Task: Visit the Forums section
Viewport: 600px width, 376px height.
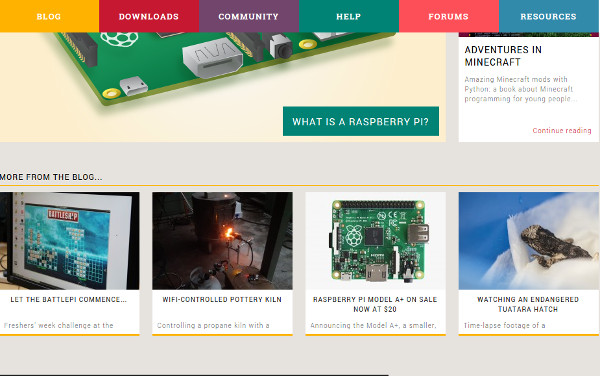Action: (449, 16)
